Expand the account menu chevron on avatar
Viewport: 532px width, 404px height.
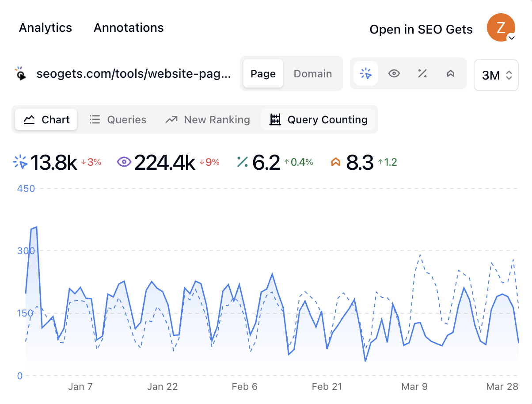(x=511, y=38)
